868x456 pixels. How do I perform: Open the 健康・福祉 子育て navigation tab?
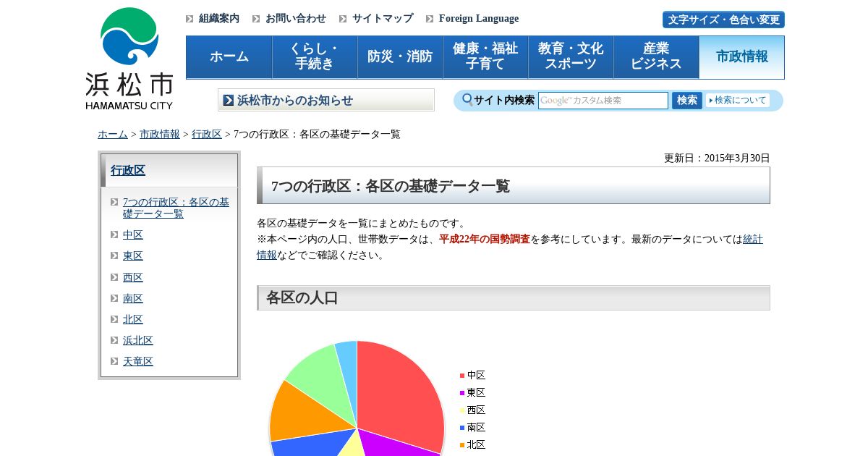485,57
